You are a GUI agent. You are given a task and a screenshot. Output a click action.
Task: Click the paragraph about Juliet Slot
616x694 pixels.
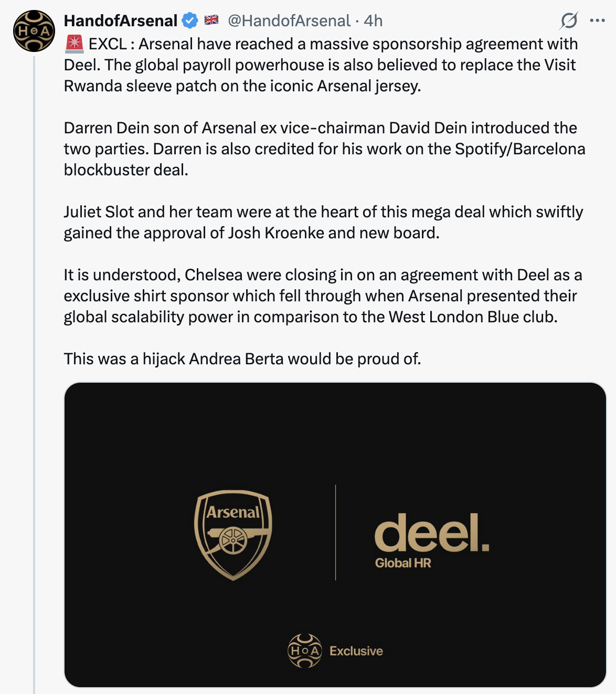[x=323, y=222]
